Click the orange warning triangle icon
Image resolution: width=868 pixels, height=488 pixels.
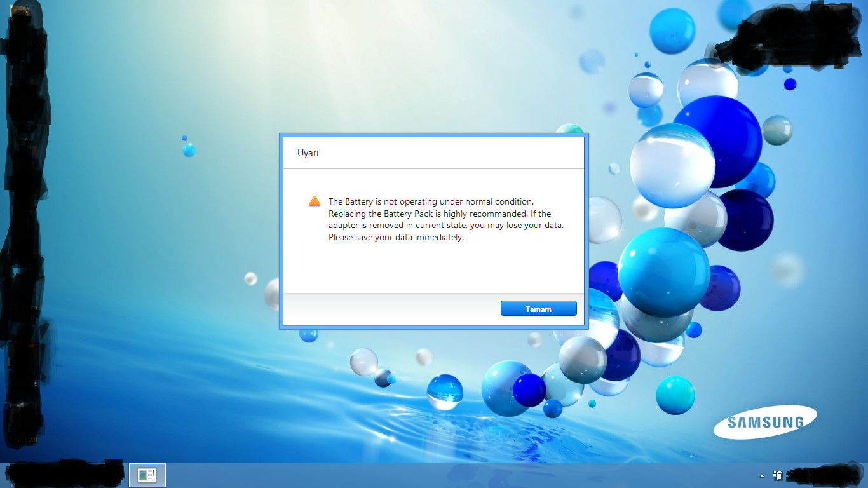(315, 201)
